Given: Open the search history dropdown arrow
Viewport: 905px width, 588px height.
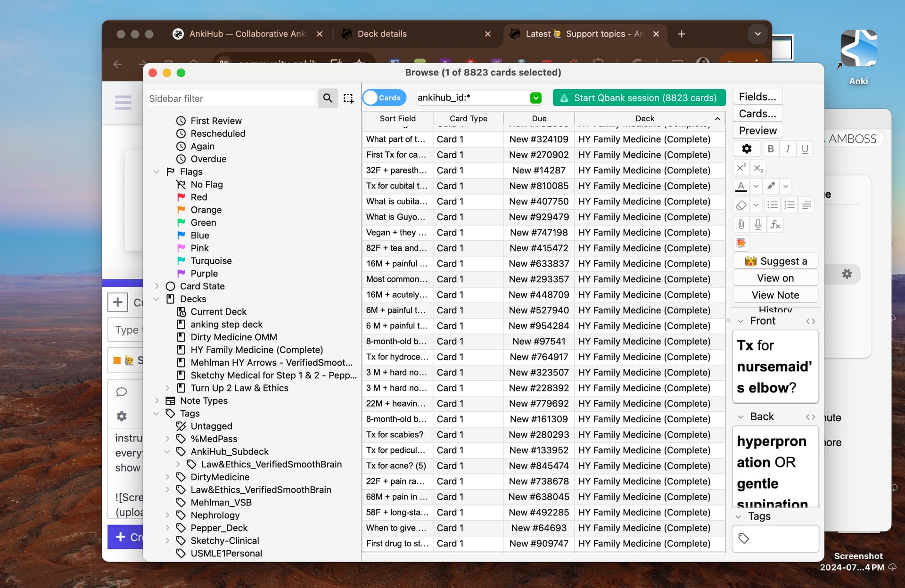Looking at the screenshot, I should coord(535,98).
